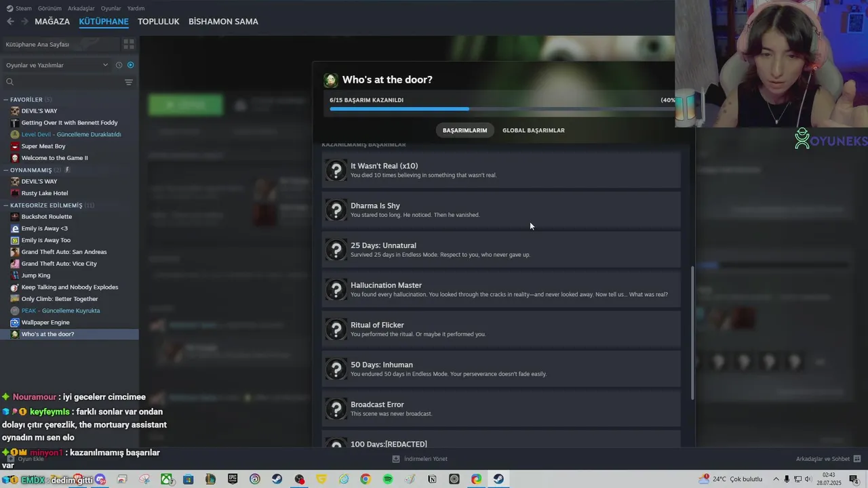Click Dharma Is Shy locked icon
868x488 pixels.
[x=336, y=210]
